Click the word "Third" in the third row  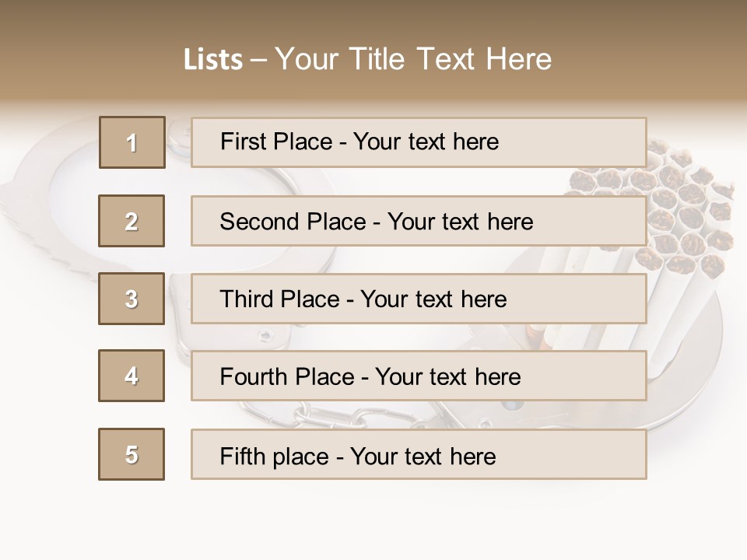point(247,299)
